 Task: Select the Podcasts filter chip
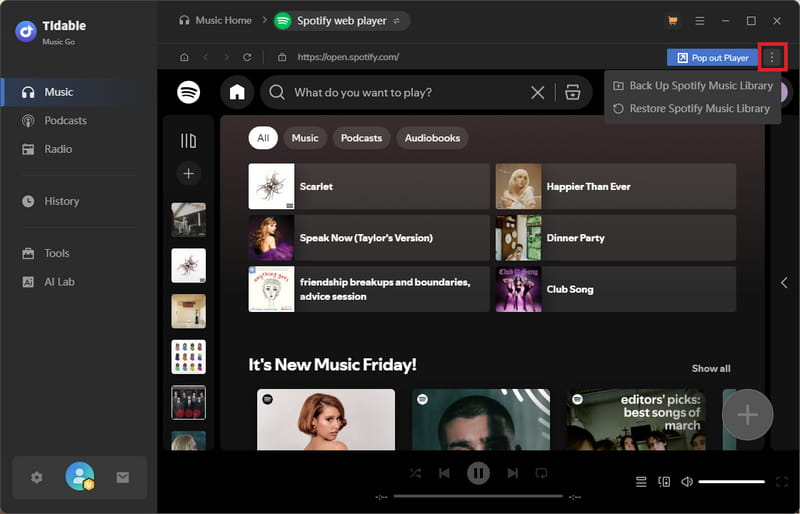click(361, 138)
